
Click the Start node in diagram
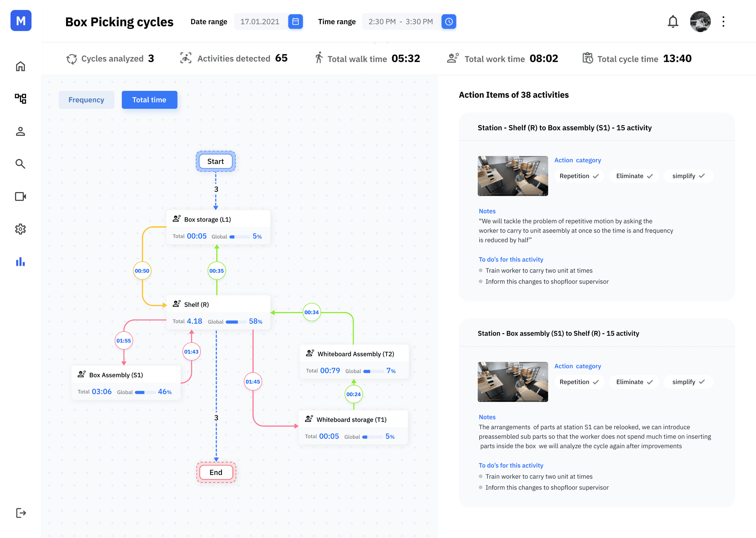coord(216,161)
